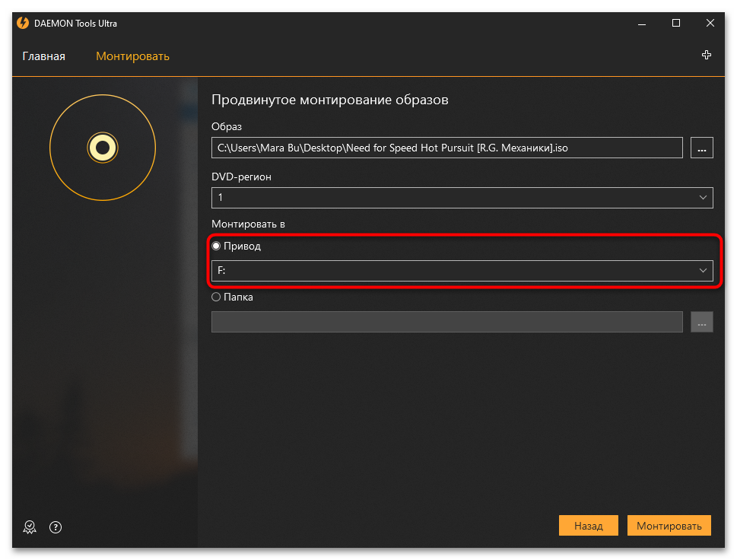Open the add tab plus icon
This screenshot has height=560, width=737.
click(706, 55)
